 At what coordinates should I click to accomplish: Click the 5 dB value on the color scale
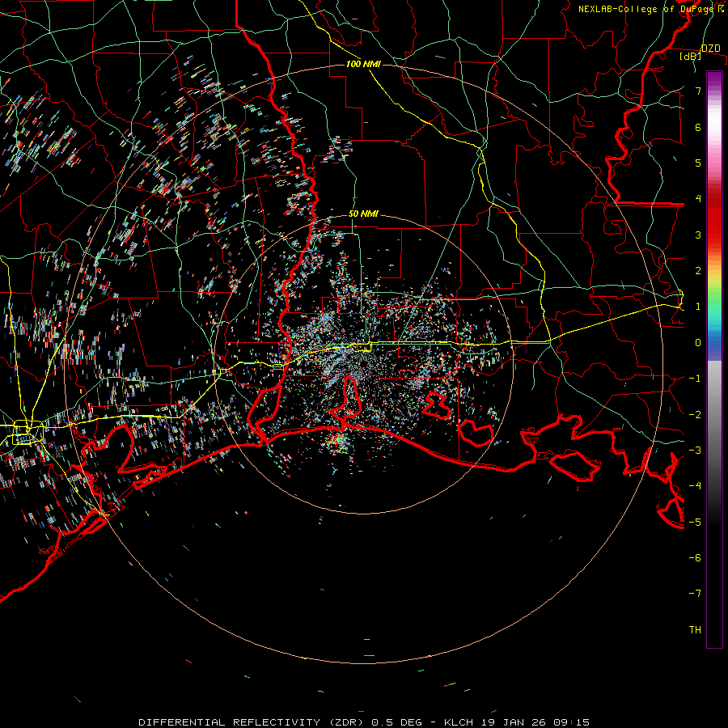tap(698, 163)
